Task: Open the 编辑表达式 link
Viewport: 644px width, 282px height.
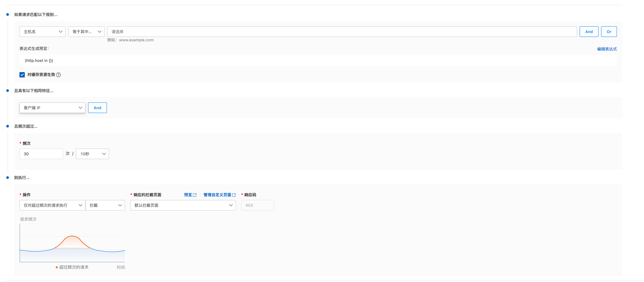Action: [607, 49]
